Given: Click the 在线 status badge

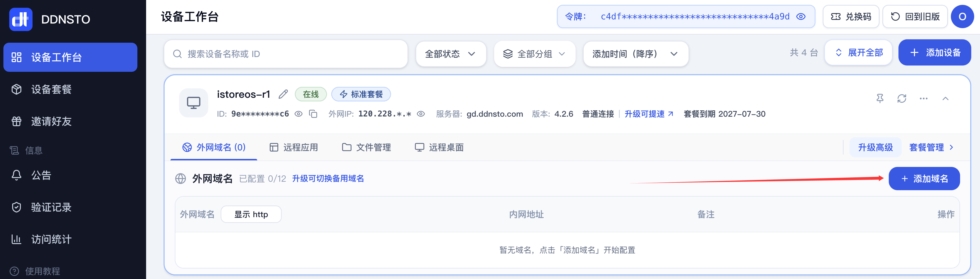Looking at the screenshot, I should tap(310, 94).
